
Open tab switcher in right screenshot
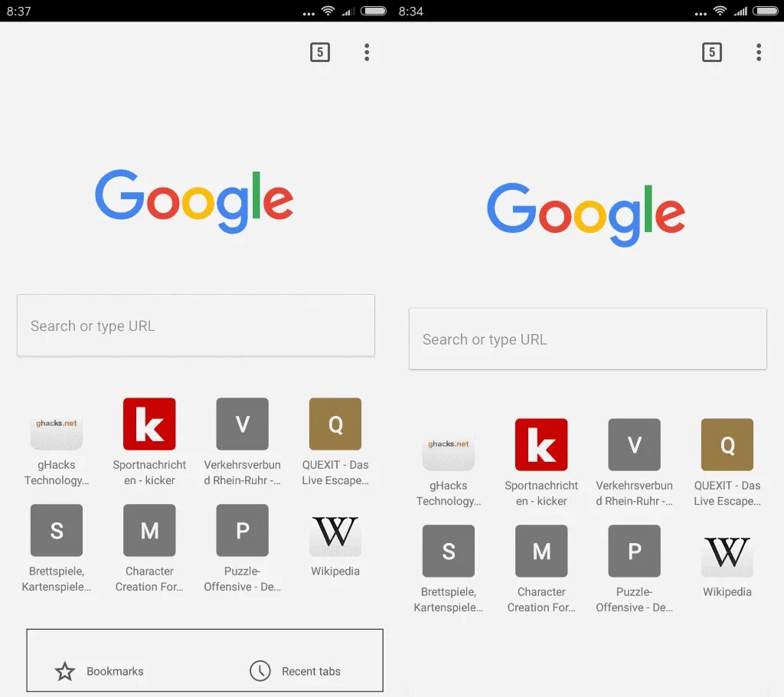pos(712,52)
